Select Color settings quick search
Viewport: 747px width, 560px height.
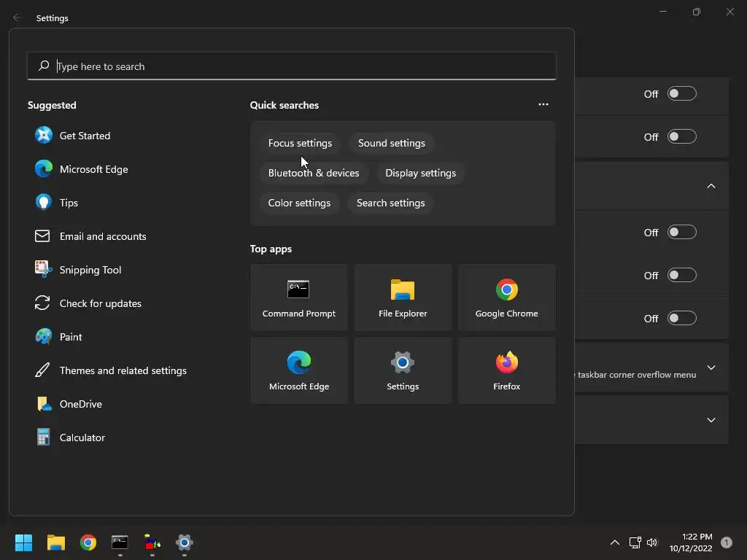tap(299, 203)
